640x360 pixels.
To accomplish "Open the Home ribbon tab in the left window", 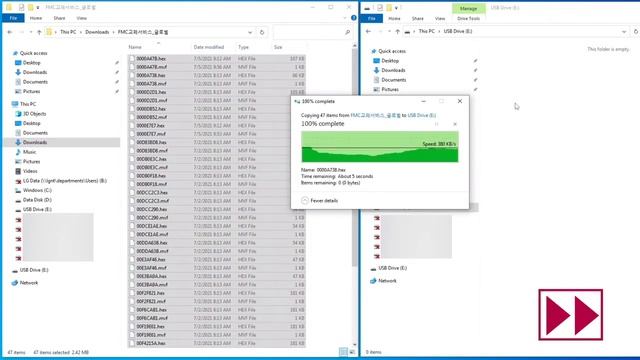I will pos(36,18).
